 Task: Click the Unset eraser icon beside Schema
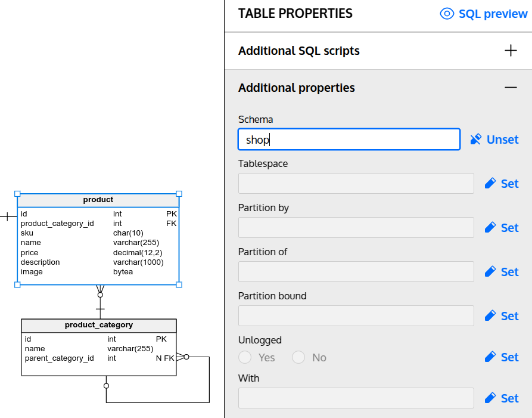[475, 140]
